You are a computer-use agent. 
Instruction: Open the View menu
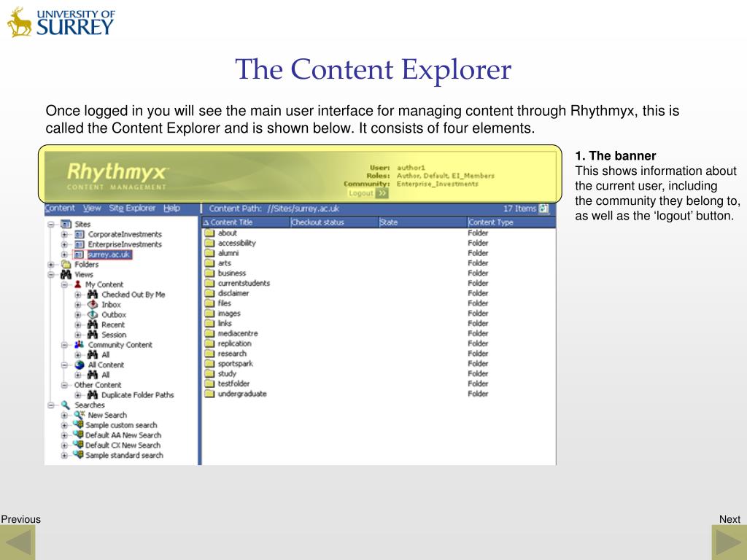click(x=92, y=208)
